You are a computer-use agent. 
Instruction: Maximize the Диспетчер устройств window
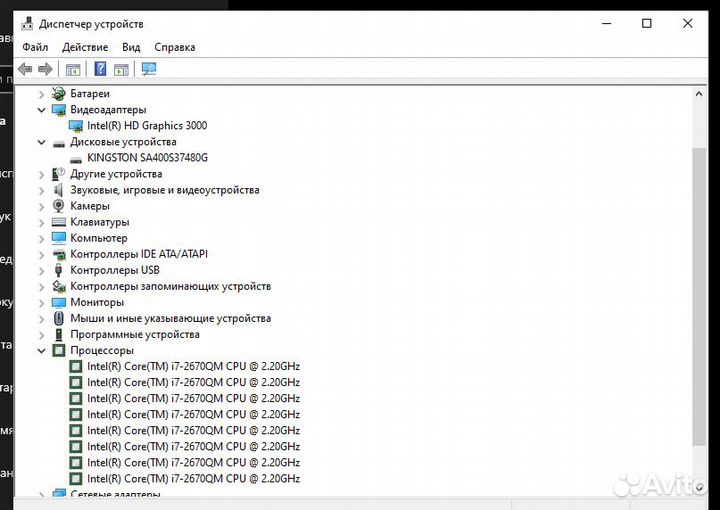coord(647,23)
